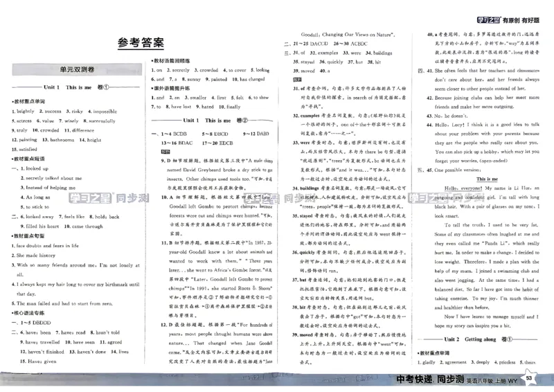
Task: Click the answer '8. successfully'
Action: (x=99, y=121)
